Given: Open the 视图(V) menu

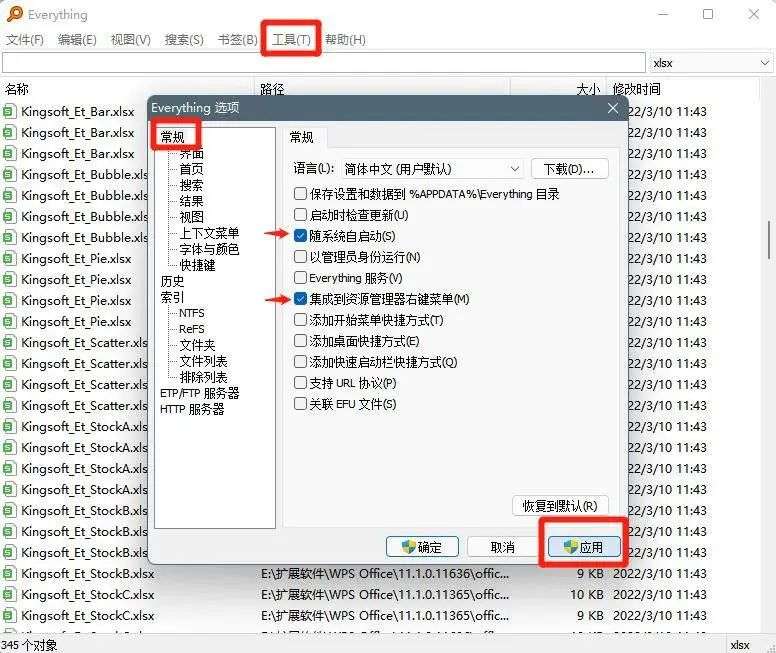Looking at the screenshot, I should click(131, 40).
